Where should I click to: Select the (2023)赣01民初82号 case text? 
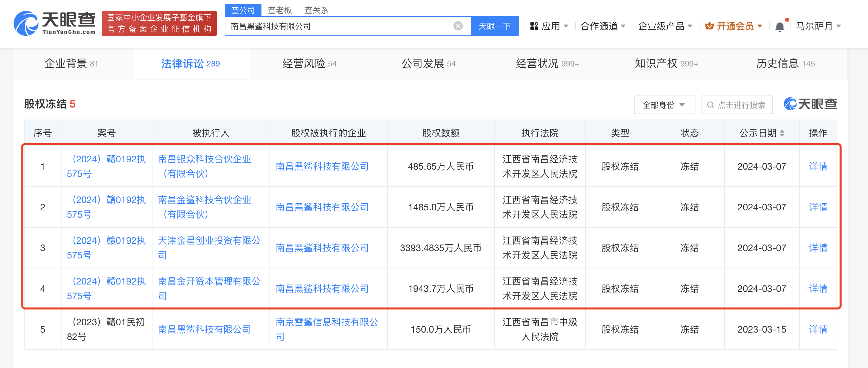pos(106,329)
